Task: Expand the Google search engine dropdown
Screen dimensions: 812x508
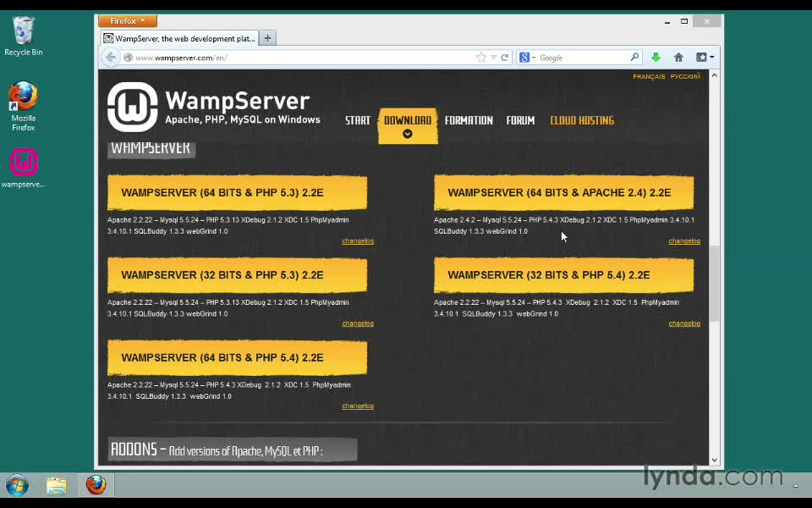Action: (x=528, y=58)
